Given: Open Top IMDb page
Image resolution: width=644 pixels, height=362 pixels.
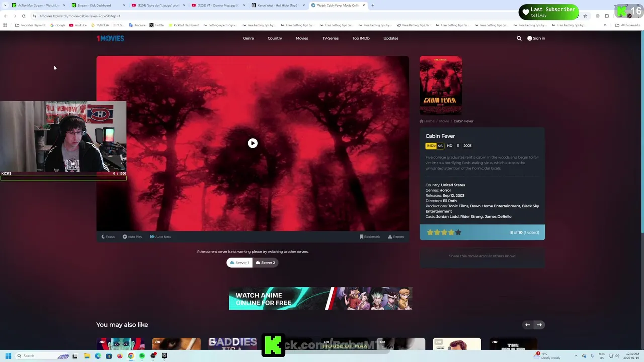Looking at the screenshot, I should pos(361,38).
